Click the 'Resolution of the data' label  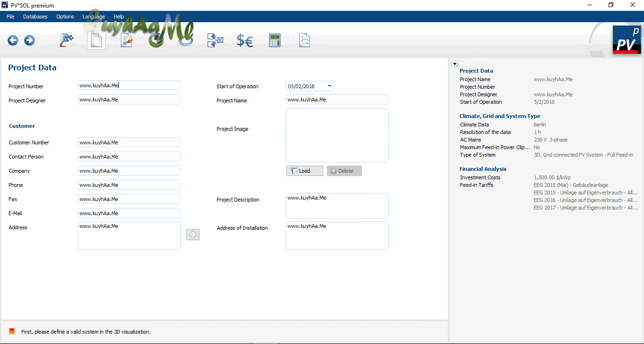click(485, 132)
